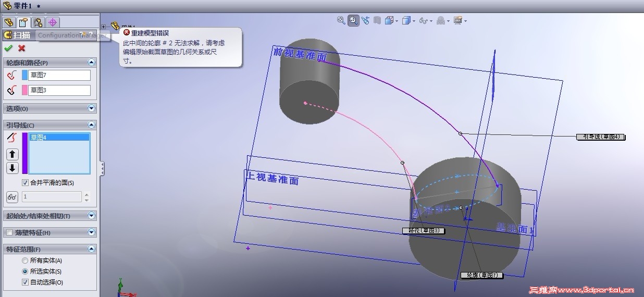Click the Hide/Show Items glasses icon
644x297 pixels.
(x=423, y=21)
